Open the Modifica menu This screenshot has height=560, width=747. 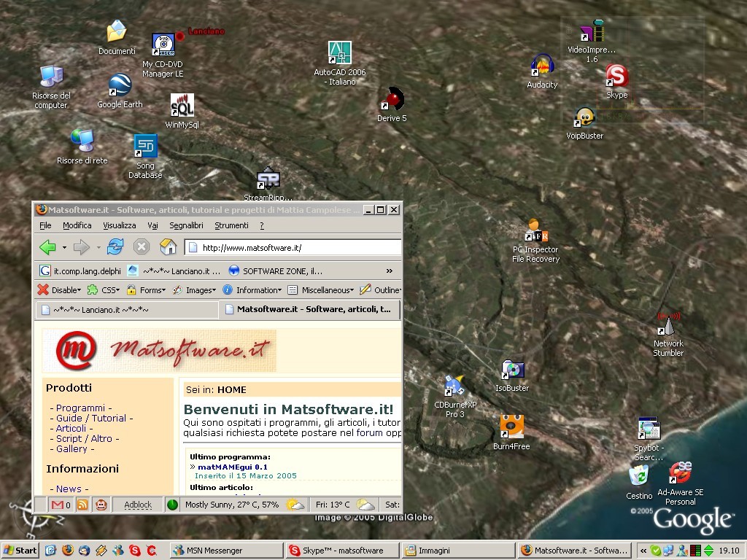click(x=77, y=225)
